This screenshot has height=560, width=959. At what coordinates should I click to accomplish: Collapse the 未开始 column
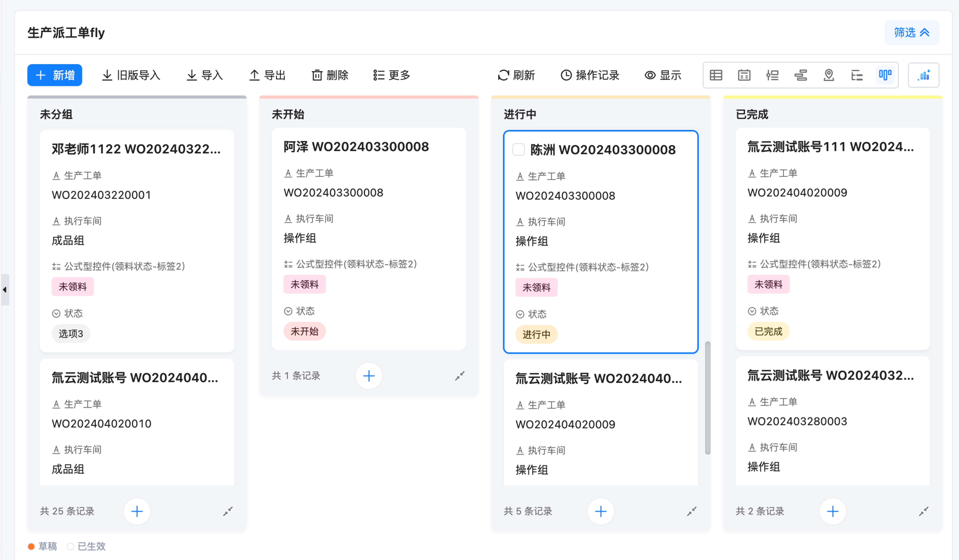[x=460, y=376]
